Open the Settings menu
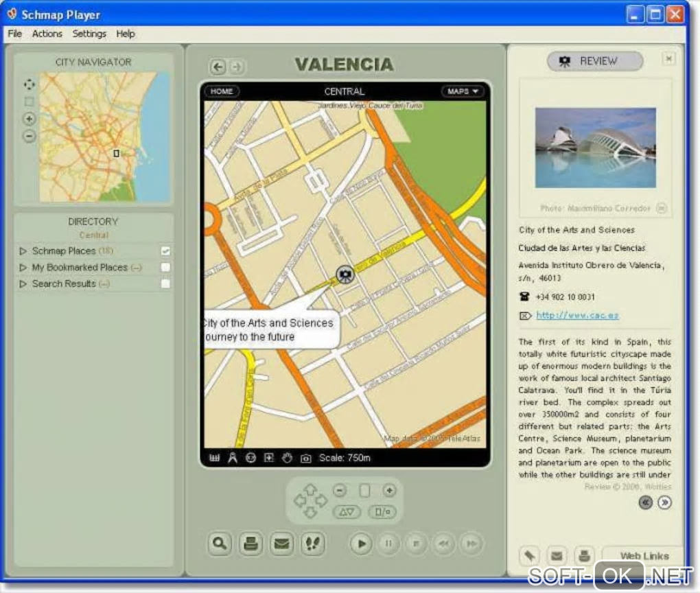The width and height of the screenshot is (700, 593). [x=89, y=34]
